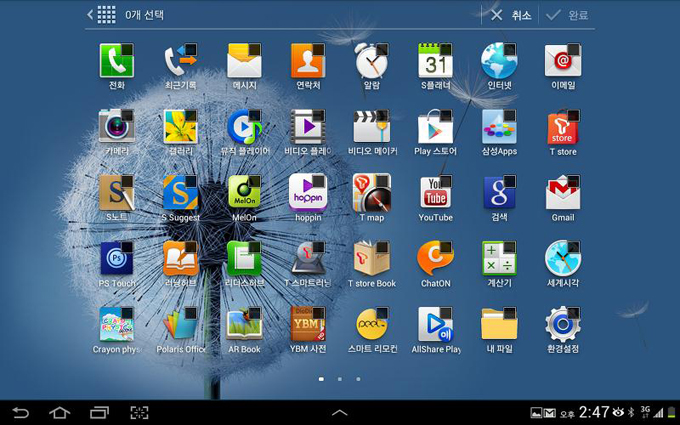680x425 pixels.
Task: Open the status bar clock panel
Action: point(593,412)
